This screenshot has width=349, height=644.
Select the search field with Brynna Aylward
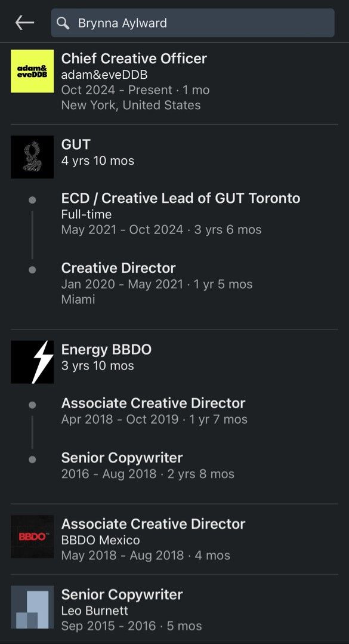pyautogui.click(x=193, y=23)
